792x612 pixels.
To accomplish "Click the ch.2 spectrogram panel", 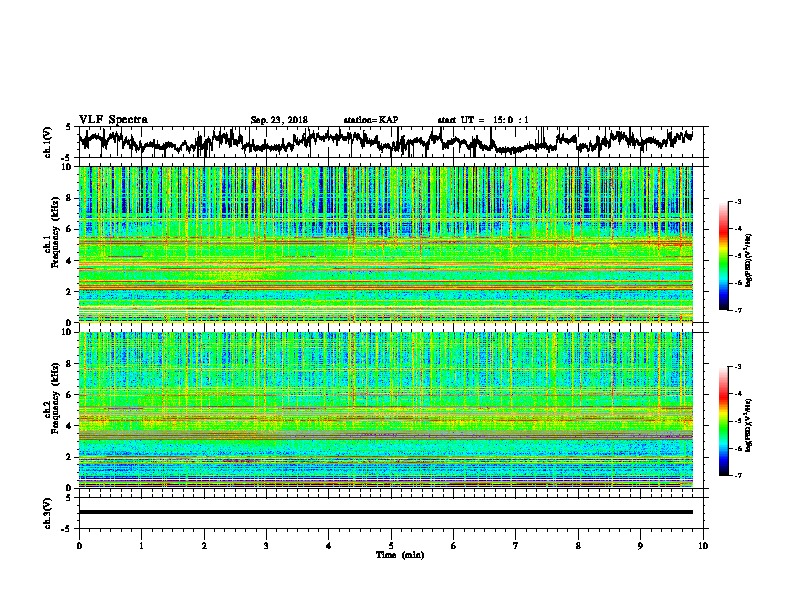I will 386,410.
